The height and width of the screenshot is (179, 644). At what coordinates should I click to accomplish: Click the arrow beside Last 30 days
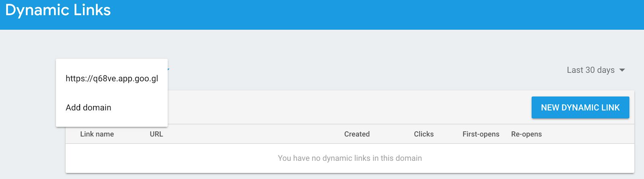(x=622, y=70)
